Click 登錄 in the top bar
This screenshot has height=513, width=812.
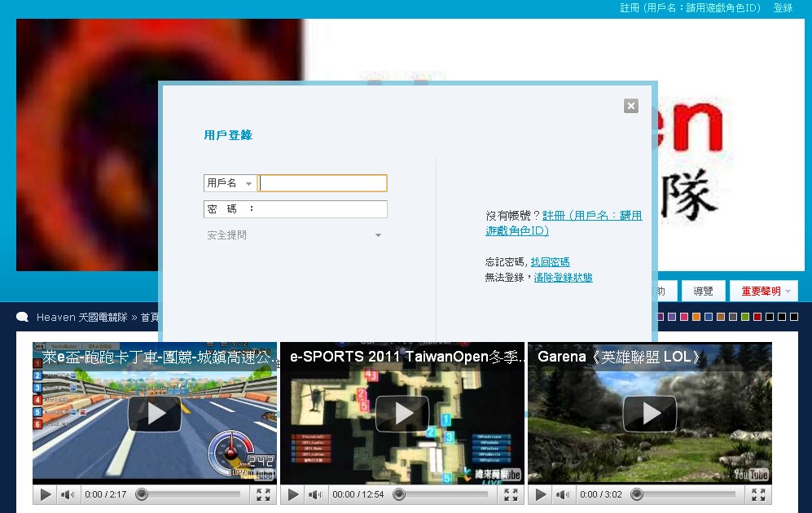click(783, 8)
